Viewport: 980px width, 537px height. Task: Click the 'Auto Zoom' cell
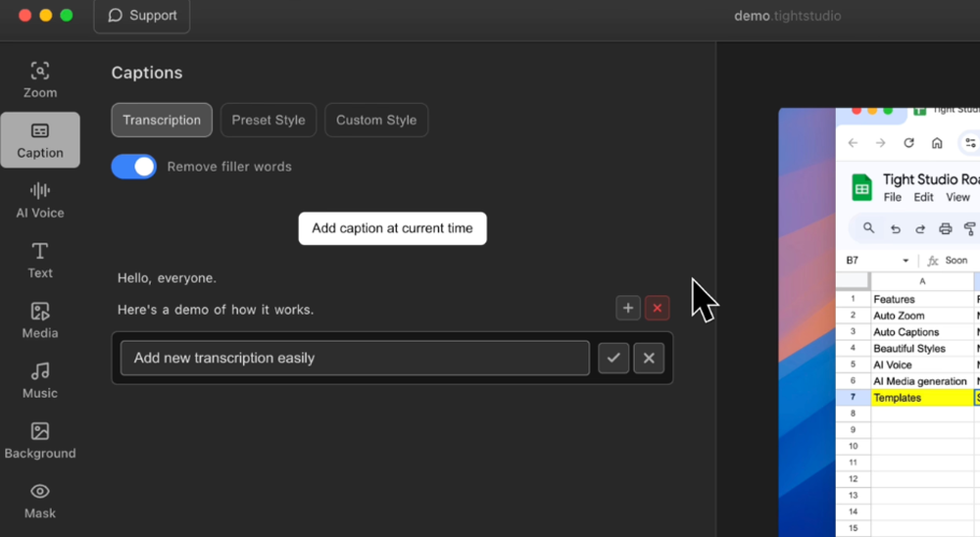922,316
